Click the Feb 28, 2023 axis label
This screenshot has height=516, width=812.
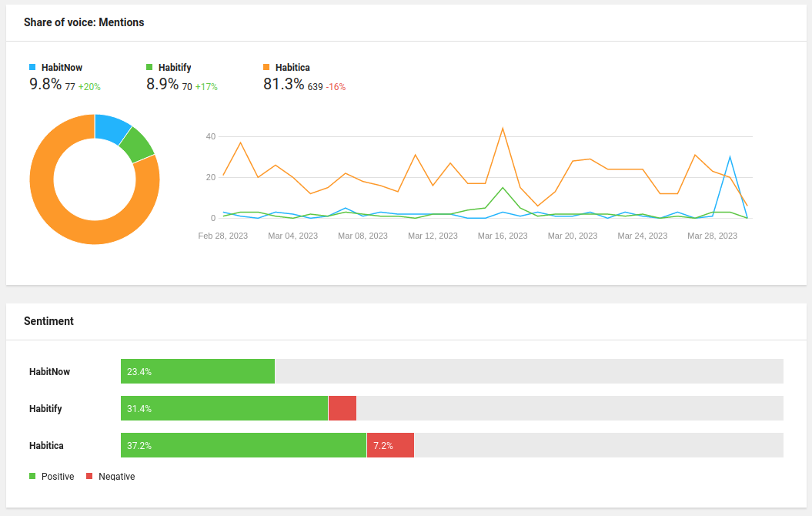[222, 236]
